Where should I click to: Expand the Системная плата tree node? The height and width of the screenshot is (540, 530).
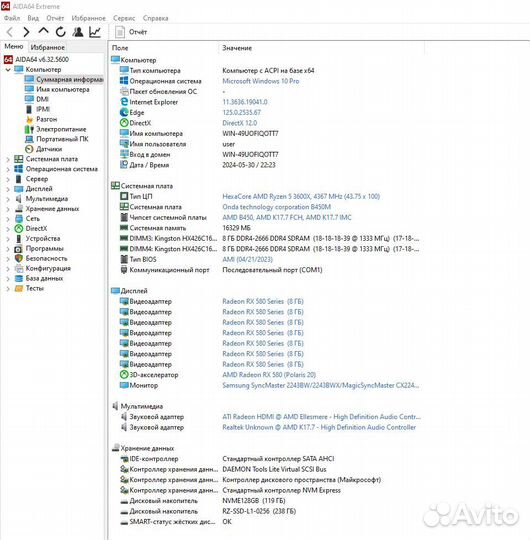(8, 159)
